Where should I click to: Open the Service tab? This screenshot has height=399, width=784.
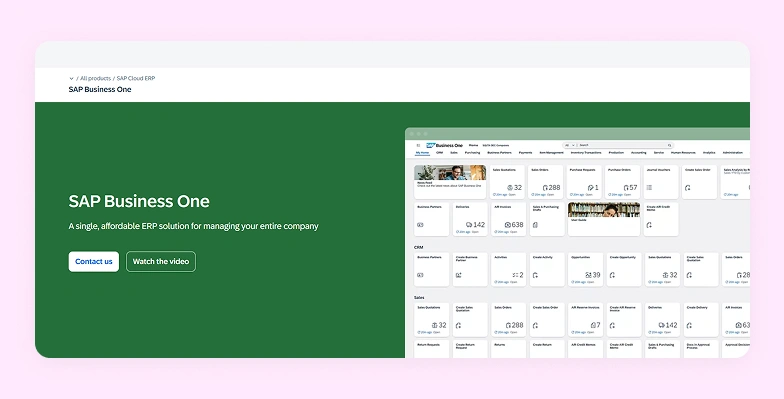click(659, 153)
